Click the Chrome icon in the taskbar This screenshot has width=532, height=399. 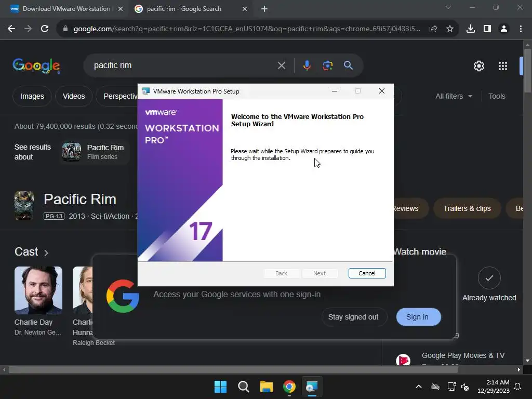coord(289,387)
